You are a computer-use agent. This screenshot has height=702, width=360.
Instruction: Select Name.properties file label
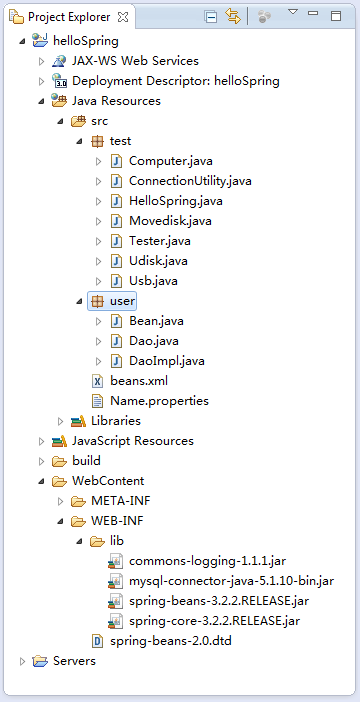coord(159,401)
